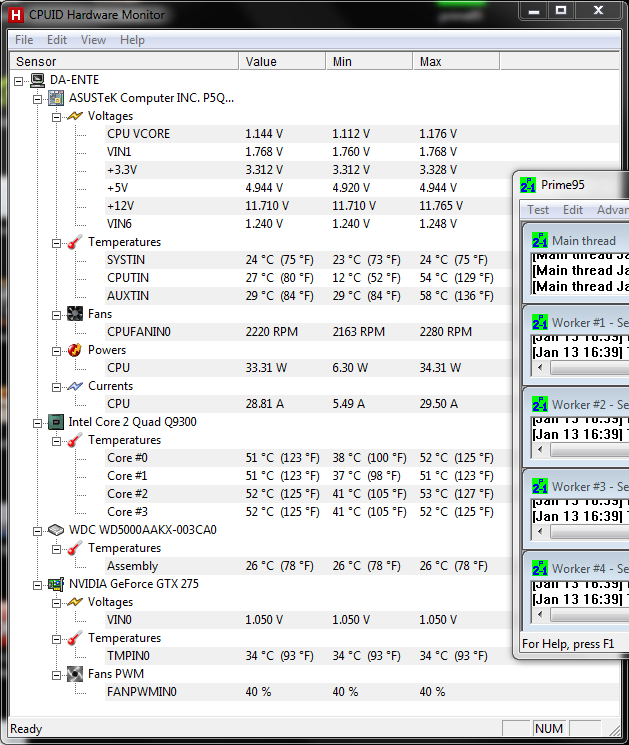Collapse the Fans PWM group

pos(57,675)
